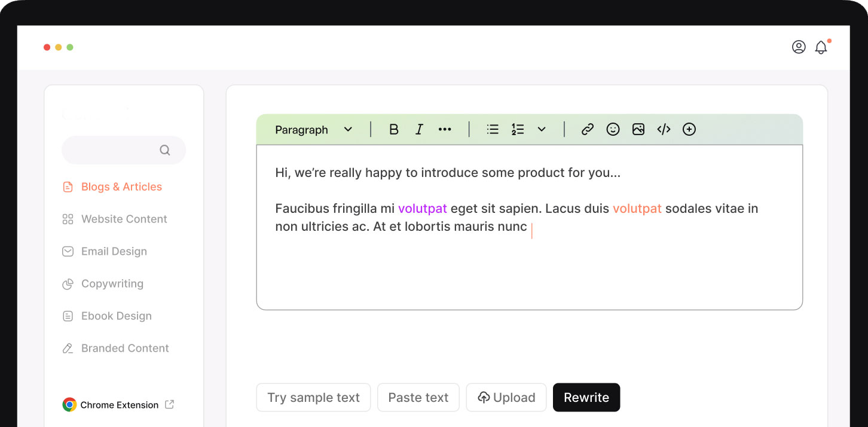Insert a numbered list
The height and width of the screenshot is (427, 868).
518,129
